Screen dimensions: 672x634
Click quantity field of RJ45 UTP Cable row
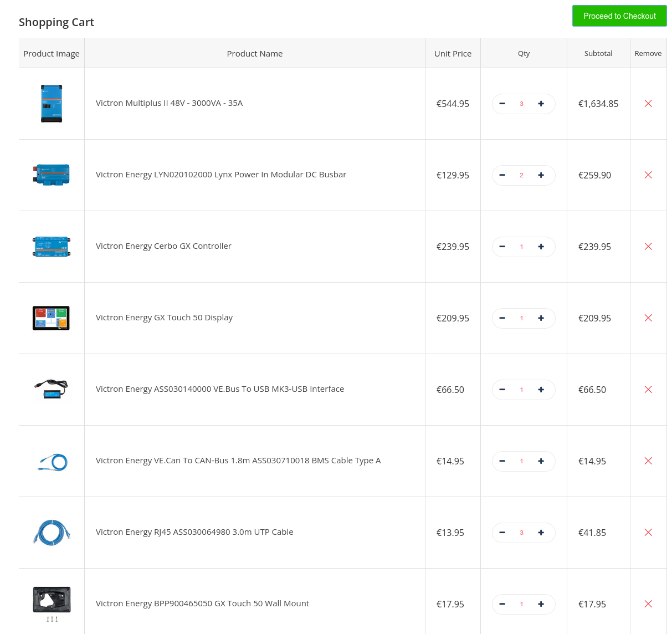pyautogui.click(x=521, y=533)
